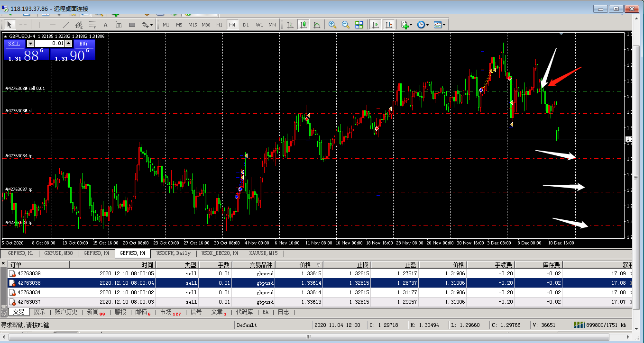Image resolution: width=644 pixels, height=343 pixels.
Task: Open the lot volume dropdown arrow
Action: 31,44
